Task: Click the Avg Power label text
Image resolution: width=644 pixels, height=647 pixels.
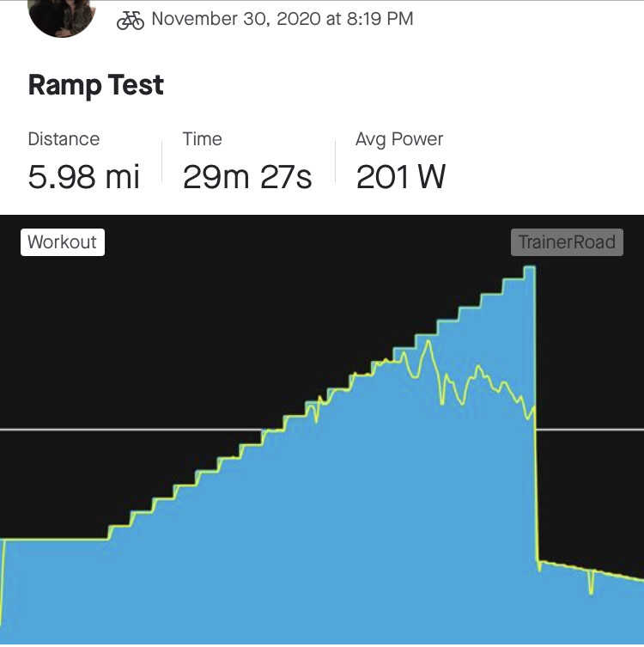Action: click(x=399, y=139)
